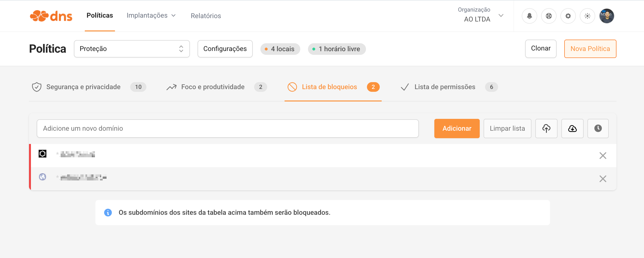Image resolution: width=644 pixels, height=258 pixels.
Task: Open the settings gear icon
Action: 568,16
